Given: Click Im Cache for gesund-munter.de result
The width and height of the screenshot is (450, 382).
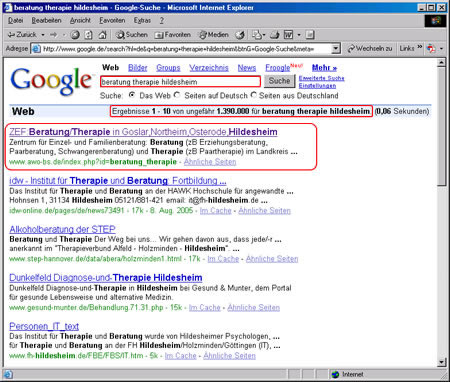Looking at the screenshot, I should click(x=205, y=307).
